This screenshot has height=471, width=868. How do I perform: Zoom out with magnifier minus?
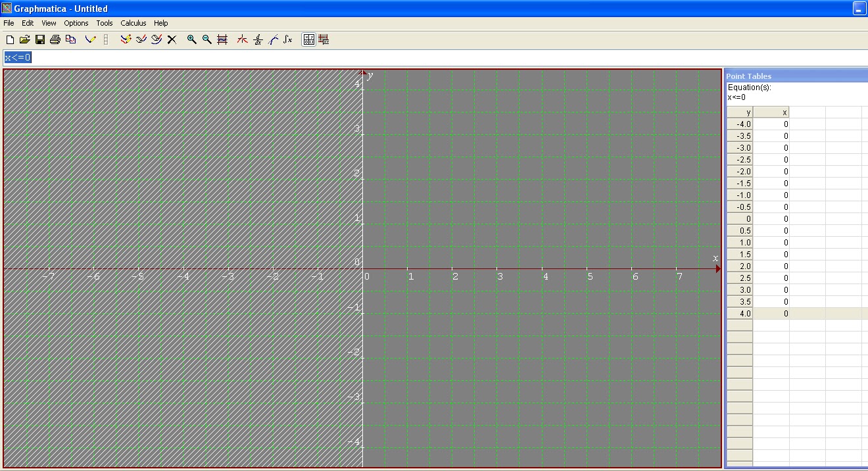[x=207, y=39]
